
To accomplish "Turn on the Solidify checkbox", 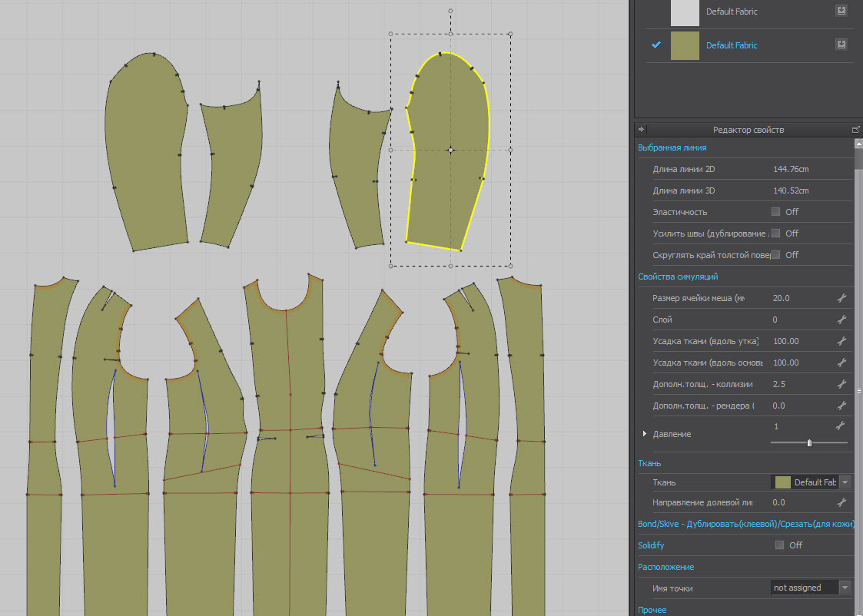I will [779, 545].
